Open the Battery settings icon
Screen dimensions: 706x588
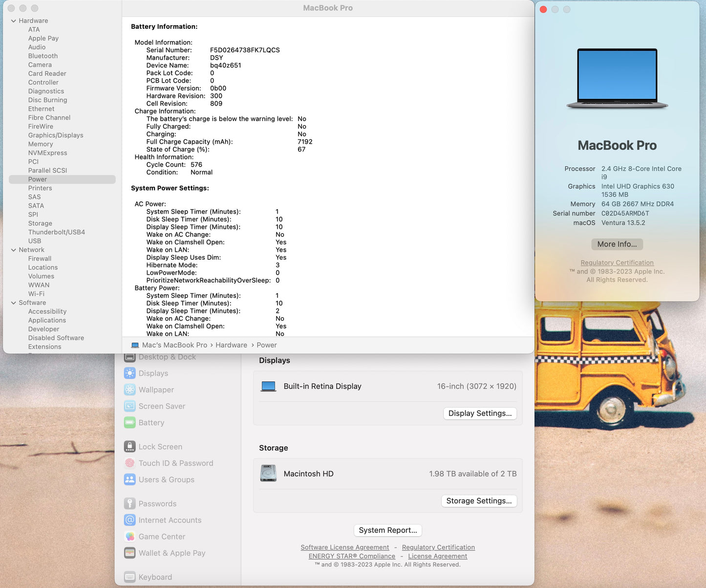(x=129, y=423)
